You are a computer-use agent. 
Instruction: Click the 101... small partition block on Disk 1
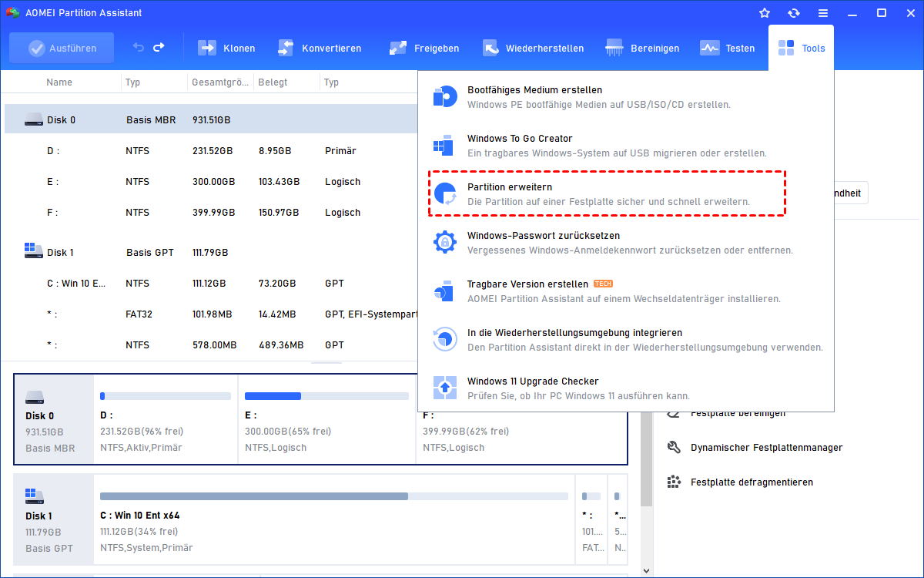click(591, 519)
